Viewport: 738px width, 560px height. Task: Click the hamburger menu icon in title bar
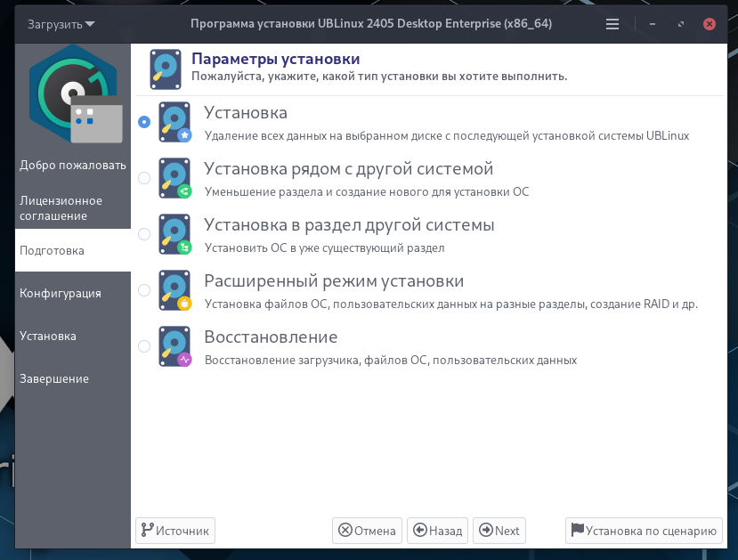point(612,24)
